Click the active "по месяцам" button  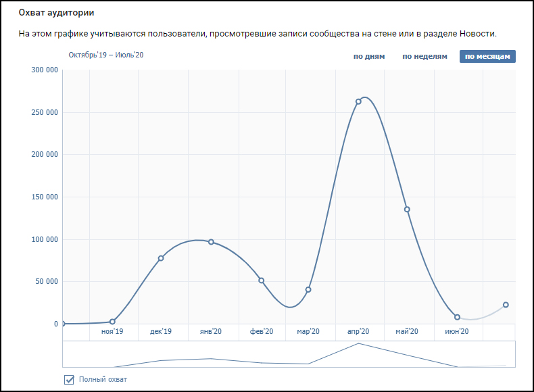(487, 56)
